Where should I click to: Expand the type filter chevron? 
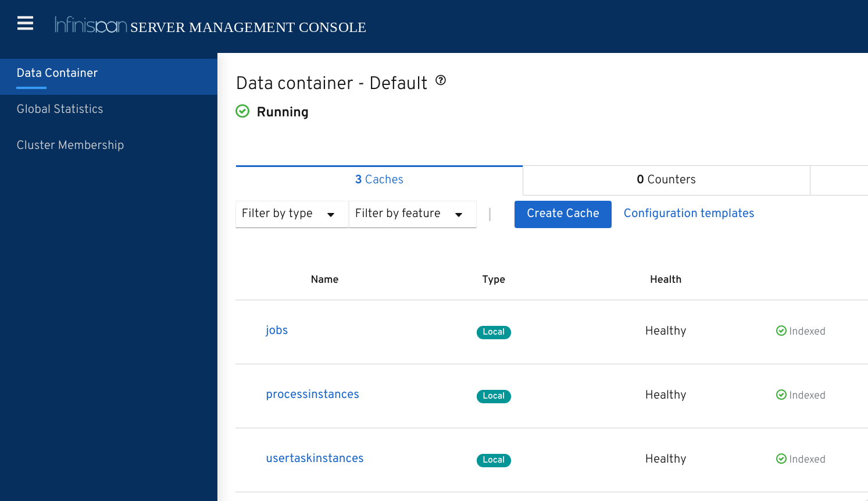coord(331,214)
